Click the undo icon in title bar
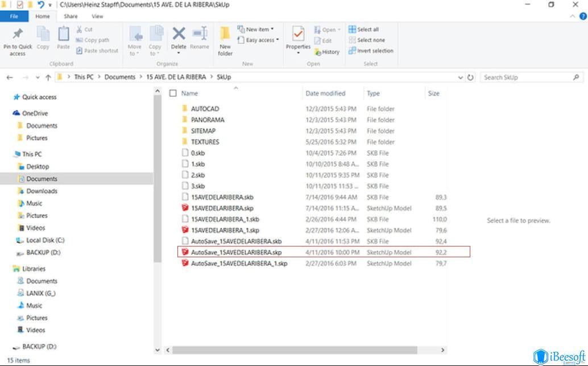The width and height of the screenshot is (588, 366). [40, 5]
